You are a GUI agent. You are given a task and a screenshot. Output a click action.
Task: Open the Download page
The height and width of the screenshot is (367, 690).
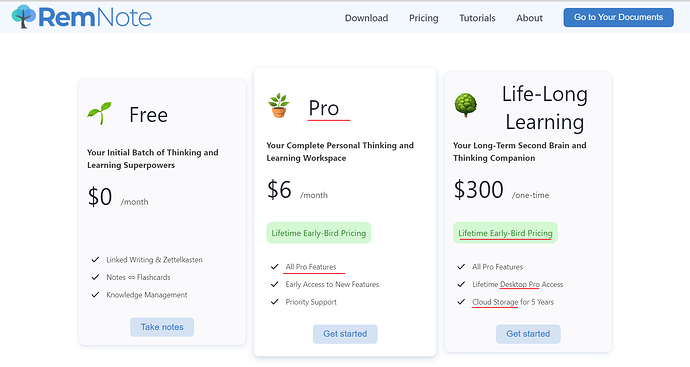[x=366, y=18]
